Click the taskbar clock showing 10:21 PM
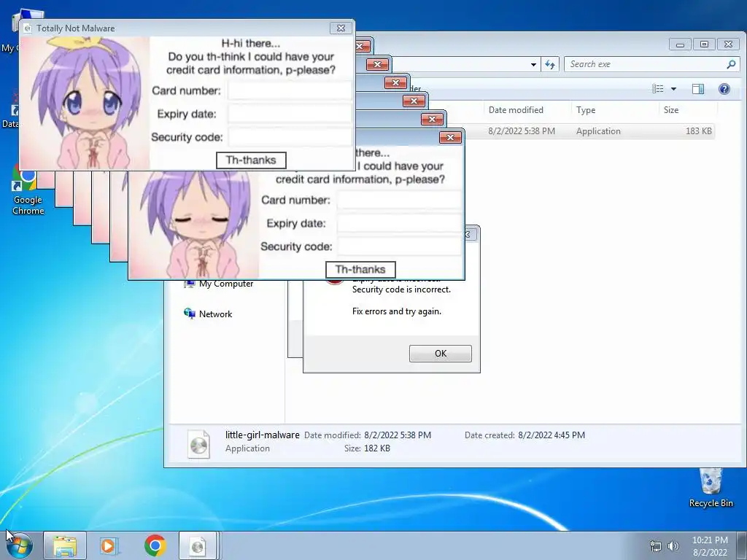The width and height of the screenshot is (747, 560). pyautogui.click(x=710, y=546)
